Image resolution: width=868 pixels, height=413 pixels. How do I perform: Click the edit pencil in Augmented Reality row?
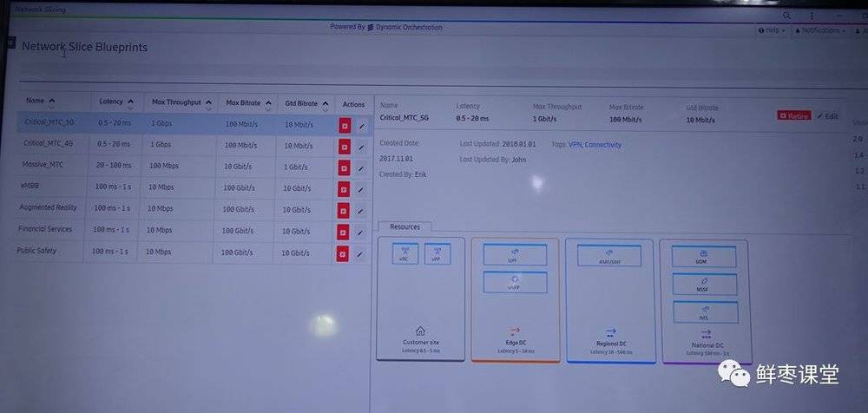(x=361, y=212)
